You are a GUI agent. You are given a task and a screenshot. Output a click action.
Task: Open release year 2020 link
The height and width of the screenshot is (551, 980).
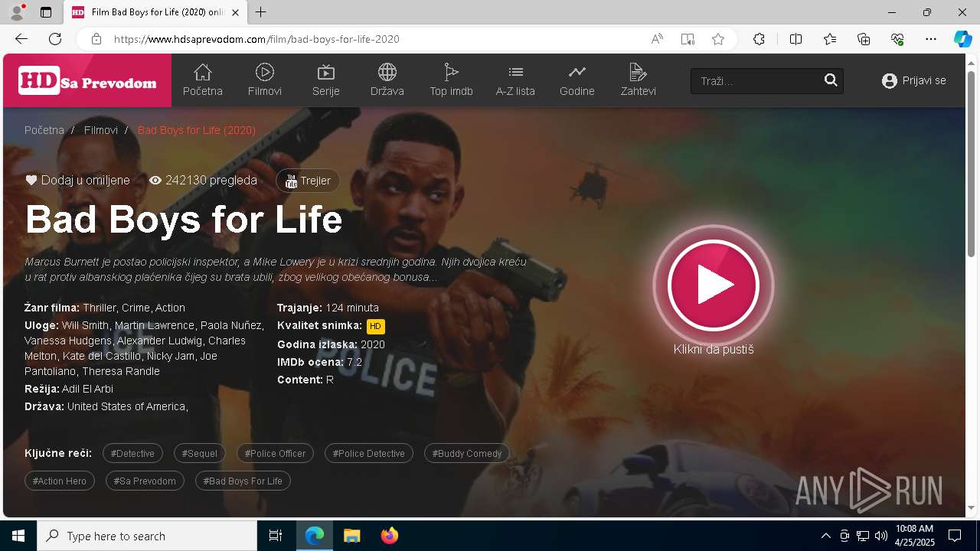[373, 344]
